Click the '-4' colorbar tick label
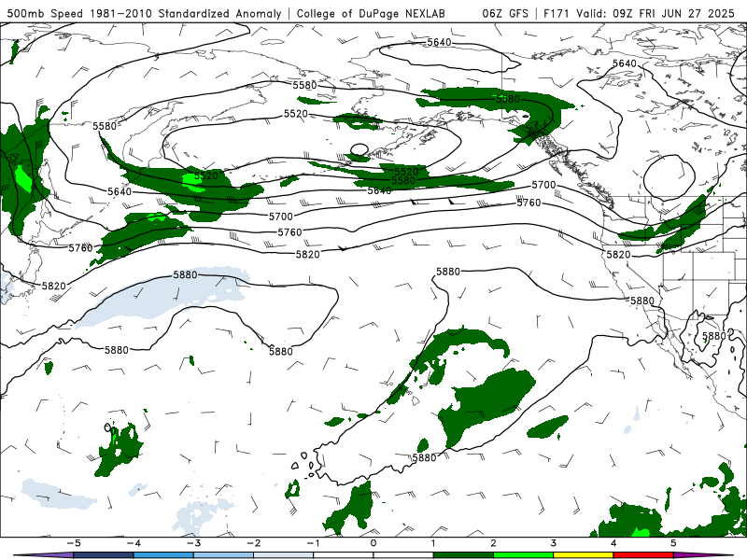747x560 pixels. click(x=134, y=543)
